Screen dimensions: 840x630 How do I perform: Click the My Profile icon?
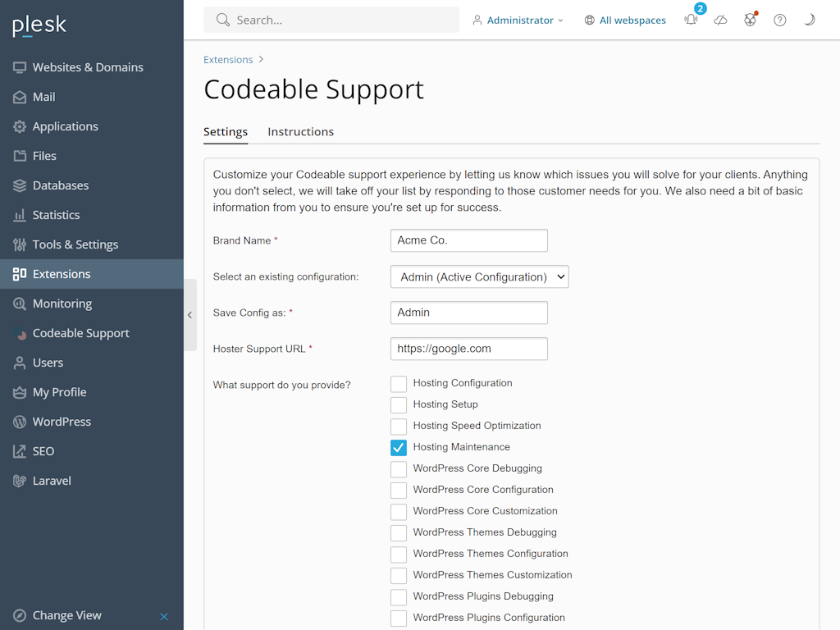click(x=20, y=392)
